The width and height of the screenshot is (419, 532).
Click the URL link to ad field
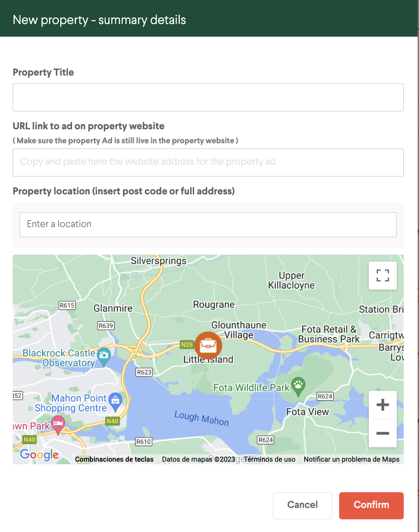click(208, 162)
